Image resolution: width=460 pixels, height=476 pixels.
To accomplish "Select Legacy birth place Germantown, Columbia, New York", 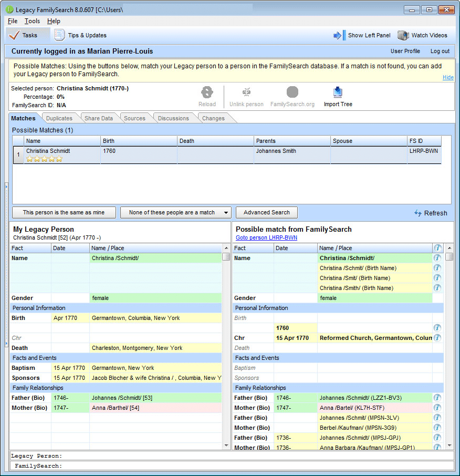I will 155,318.
